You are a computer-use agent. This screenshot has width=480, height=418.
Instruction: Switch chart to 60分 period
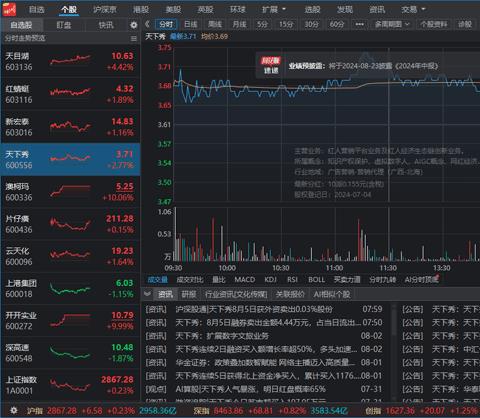(x=337, y=24)
